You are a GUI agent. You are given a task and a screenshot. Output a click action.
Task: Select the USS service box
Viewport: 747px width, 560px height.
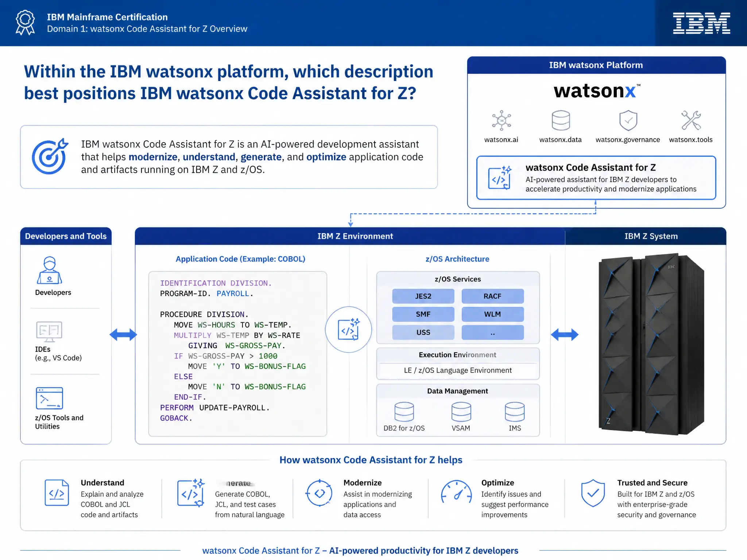tap(423, 332)
